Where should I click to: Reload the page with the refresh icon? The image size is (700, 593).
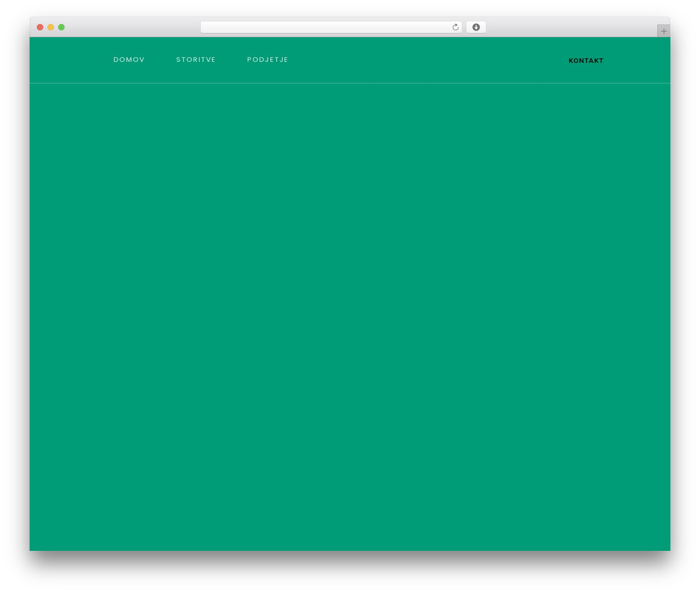(x=456, y=27)
